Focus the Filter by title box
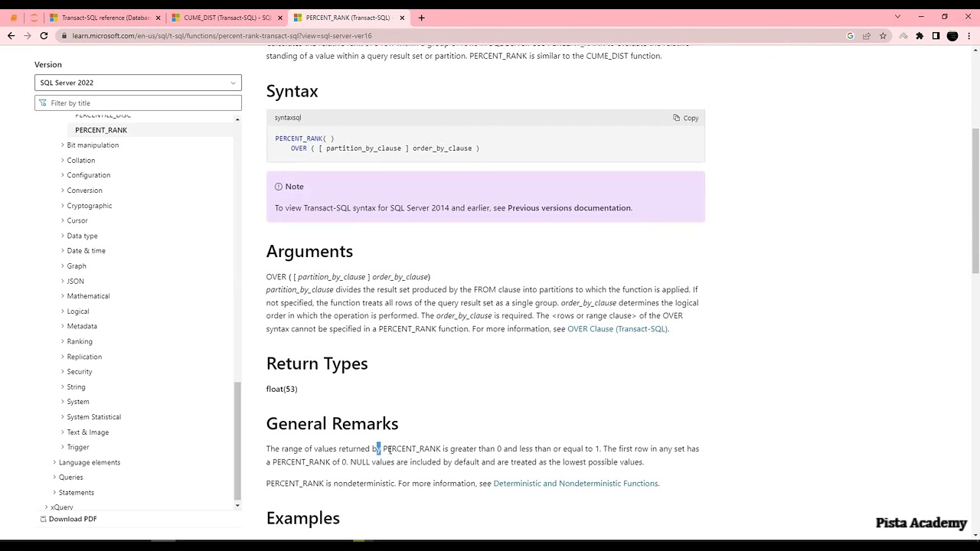980x551 pixels. pyautogui.click(x=138, y=103)
